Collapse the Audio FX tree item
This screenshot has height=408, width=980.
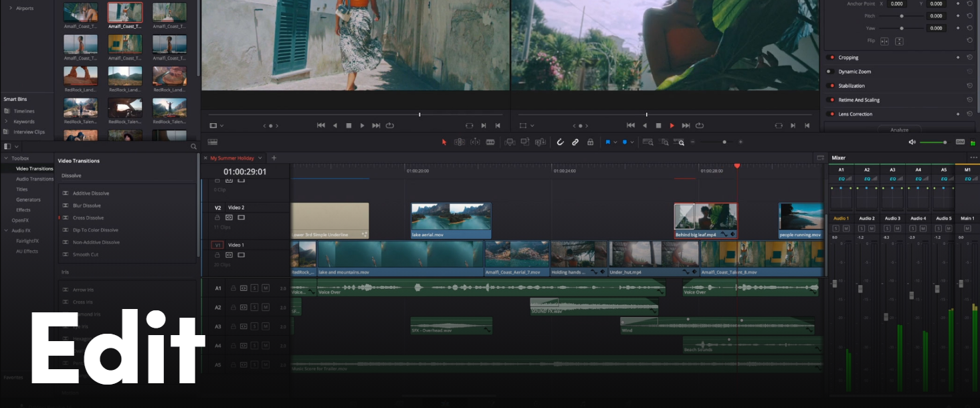pos(5,231)
